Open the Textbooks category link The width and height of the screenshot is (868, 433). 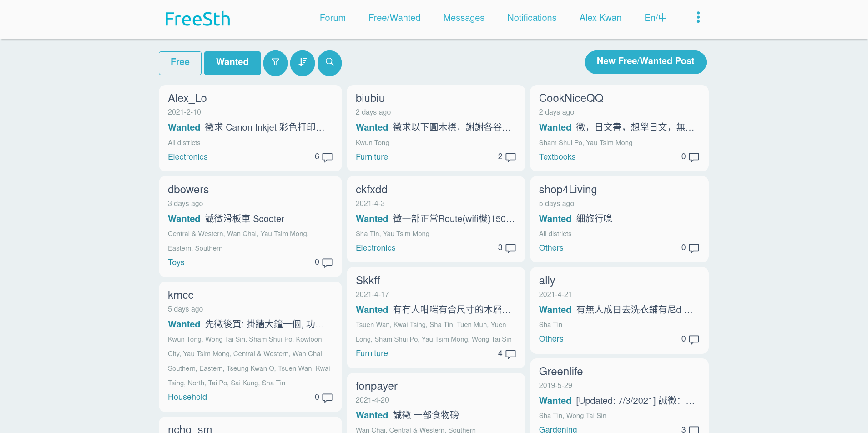point(557,157)
